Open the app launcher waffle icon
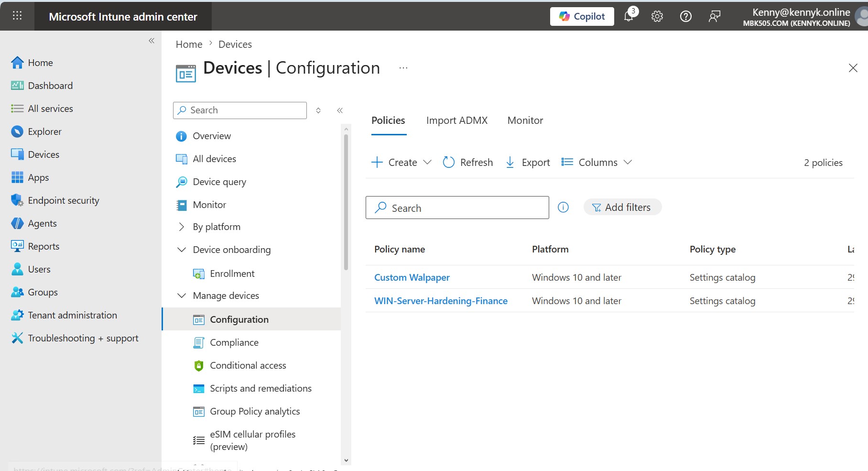The image size is (868, 471). 17,16
